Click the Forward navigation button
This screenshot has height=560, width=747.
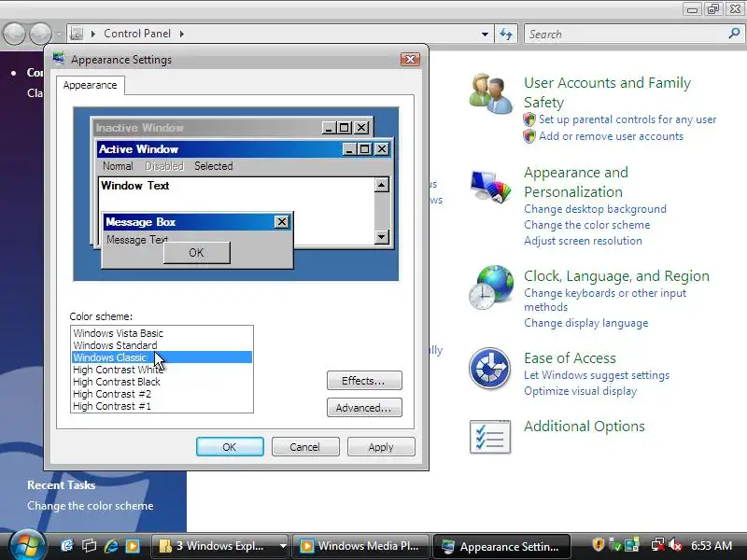[40, 34]
